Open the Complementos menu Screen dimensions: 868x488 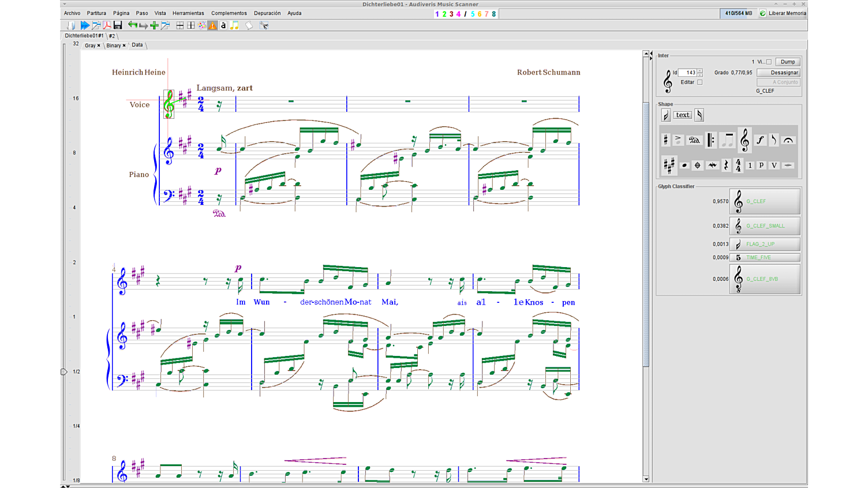point(229,13)
